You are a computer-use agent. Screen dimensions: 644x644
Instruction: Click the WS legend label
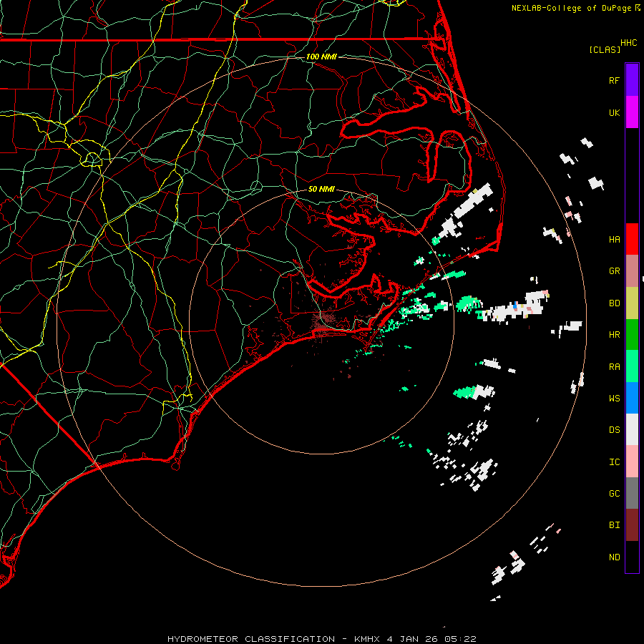click(x=614, y=398)
